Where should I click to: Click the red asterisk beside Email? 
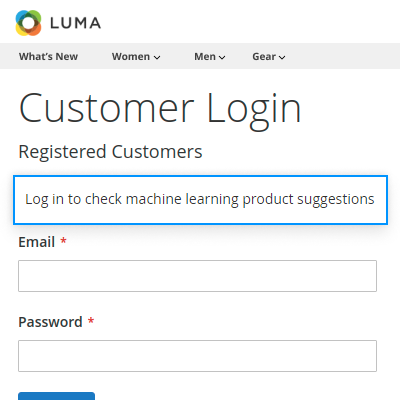point(63,240)
